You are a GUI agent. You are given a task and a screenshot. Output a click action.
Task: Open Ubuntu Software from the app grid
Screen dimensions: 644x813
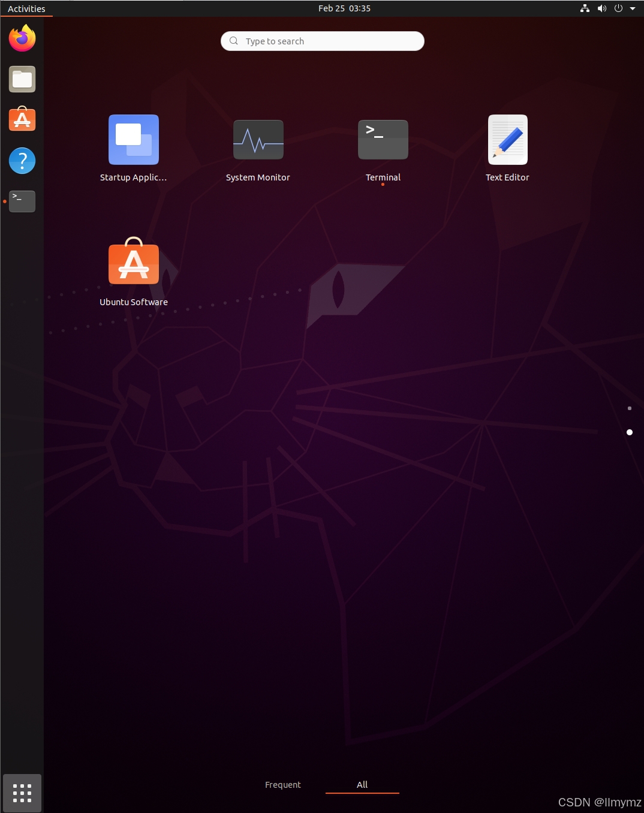[x=133, y=272]
